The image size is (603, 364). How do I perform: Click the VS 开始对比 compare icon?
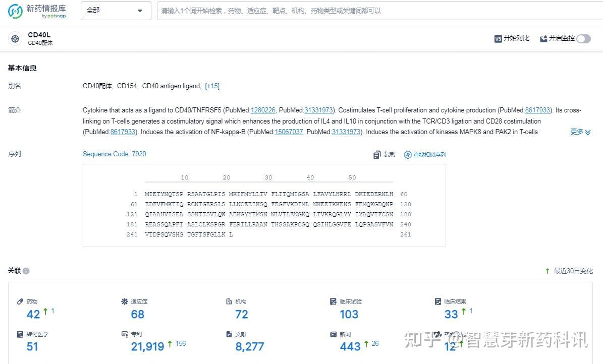[498, 38]
